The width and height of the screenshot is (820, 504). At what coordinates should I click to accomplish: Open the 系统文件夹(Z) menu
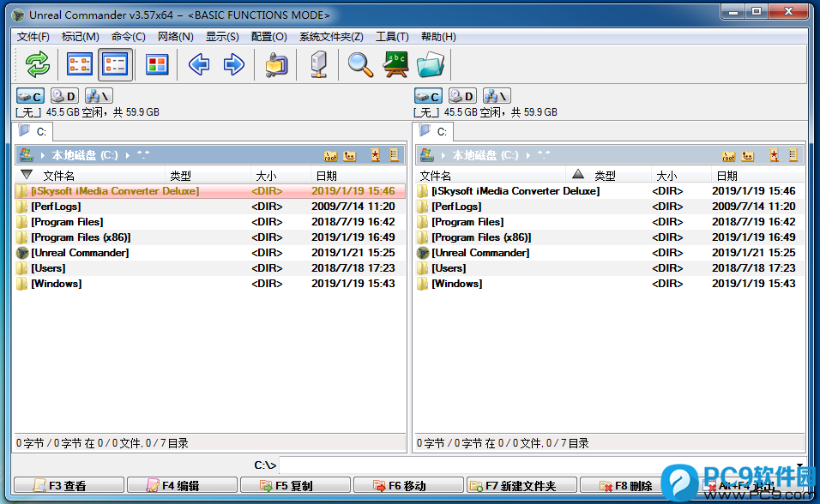tap(331, 37)
